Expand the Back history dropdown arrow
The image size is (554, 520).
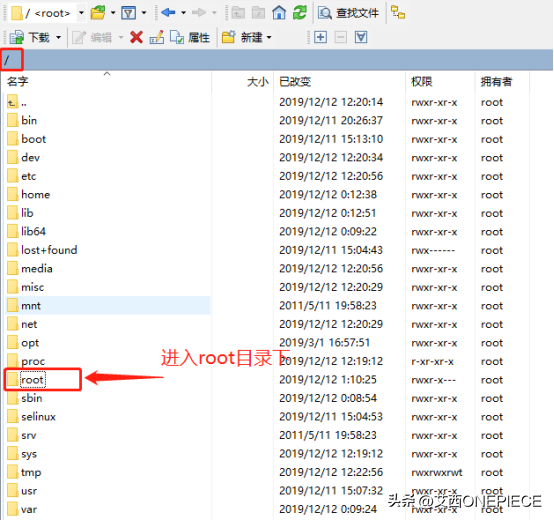pos(183,13)
